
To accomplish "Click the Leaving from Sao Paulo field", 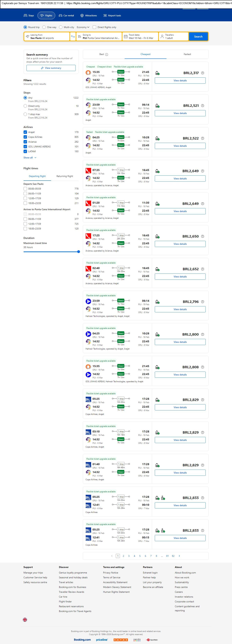I will click(x=47, y=36).
